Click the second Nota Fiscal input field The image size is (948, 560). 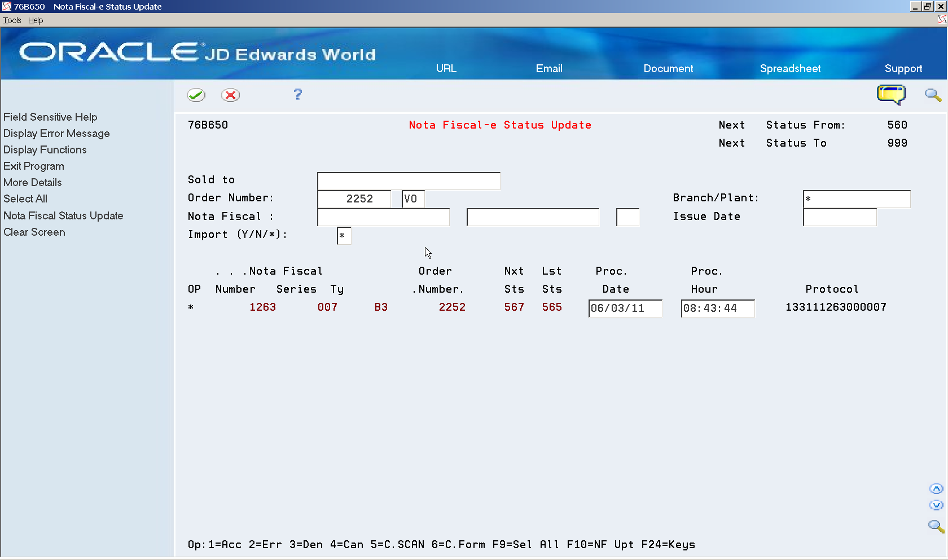(533, 217)
